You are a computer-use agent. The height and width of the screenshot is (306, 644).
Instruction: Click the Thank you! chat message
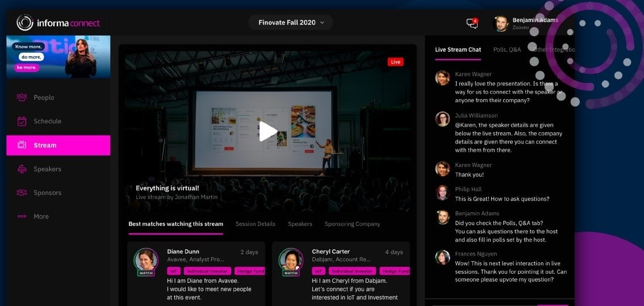(x=469, y=174)
